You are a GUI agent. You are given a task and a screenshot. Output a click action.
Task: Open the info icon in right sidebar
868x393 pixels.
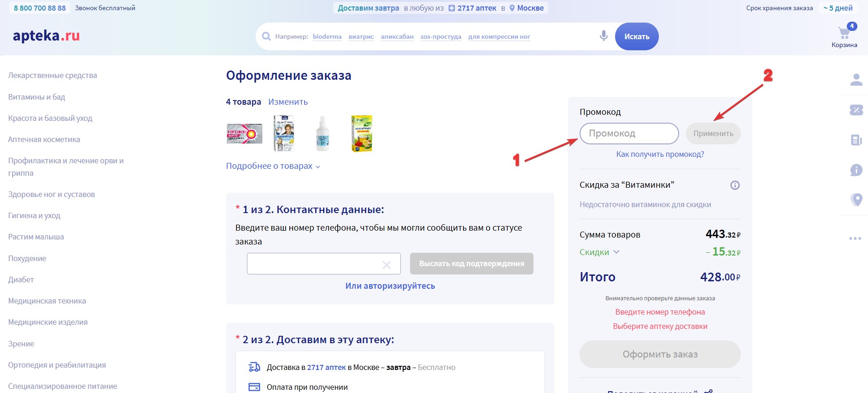(856, 170)
